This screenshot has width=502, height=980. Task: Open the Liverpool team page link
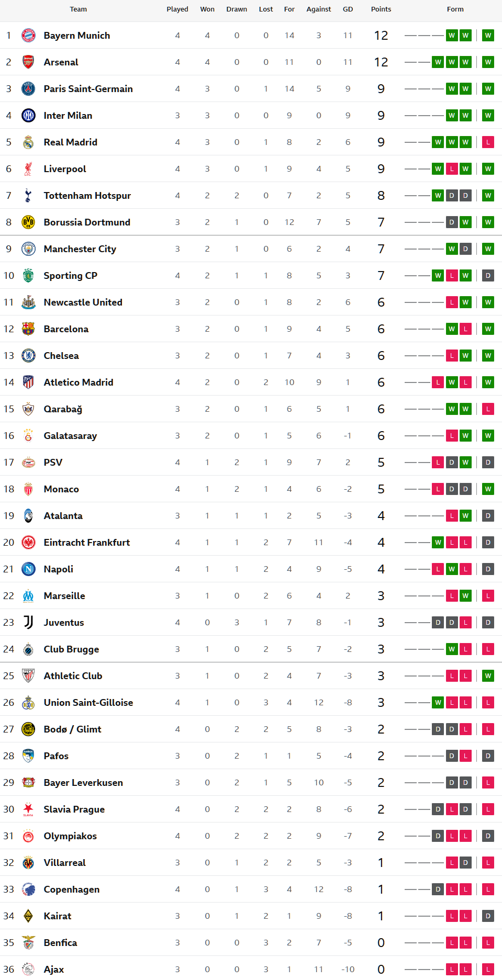click(x=65, y=169)
